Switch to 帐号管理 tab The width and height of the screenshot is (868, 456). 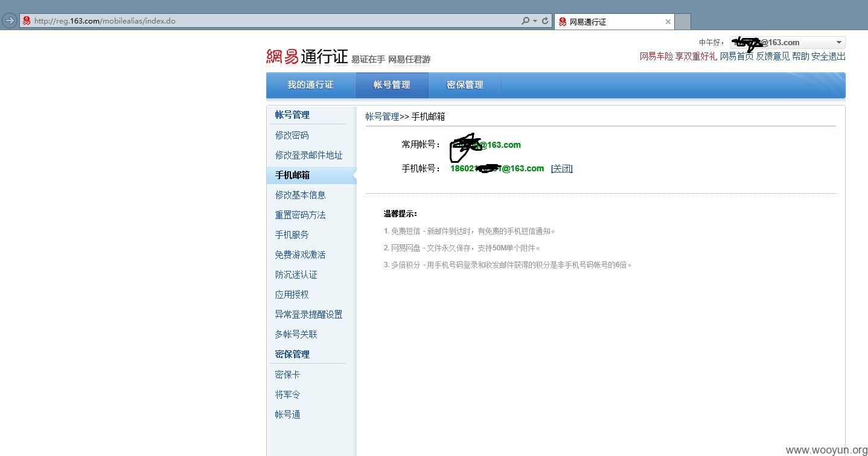pos(392,85)
